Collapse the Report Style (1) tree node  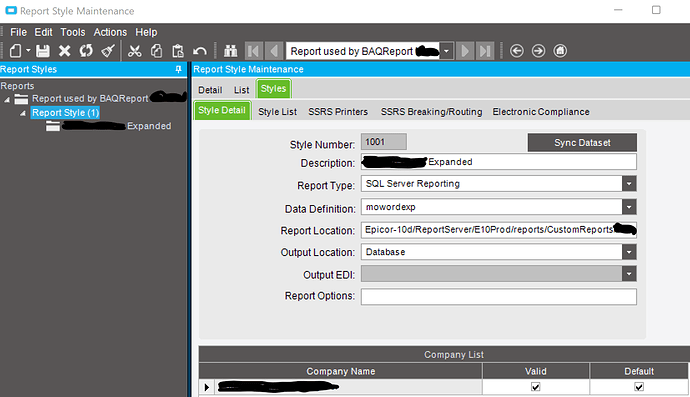tap(23, 113)
